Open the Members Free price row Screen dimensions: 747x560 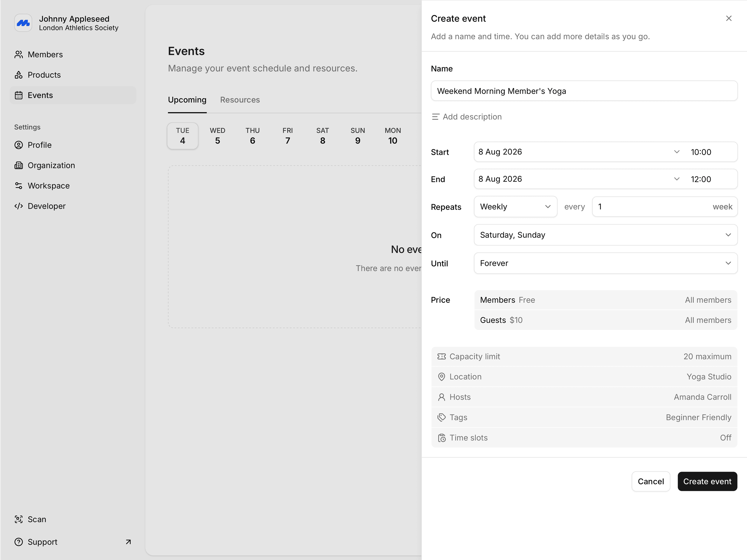[606, 300]
